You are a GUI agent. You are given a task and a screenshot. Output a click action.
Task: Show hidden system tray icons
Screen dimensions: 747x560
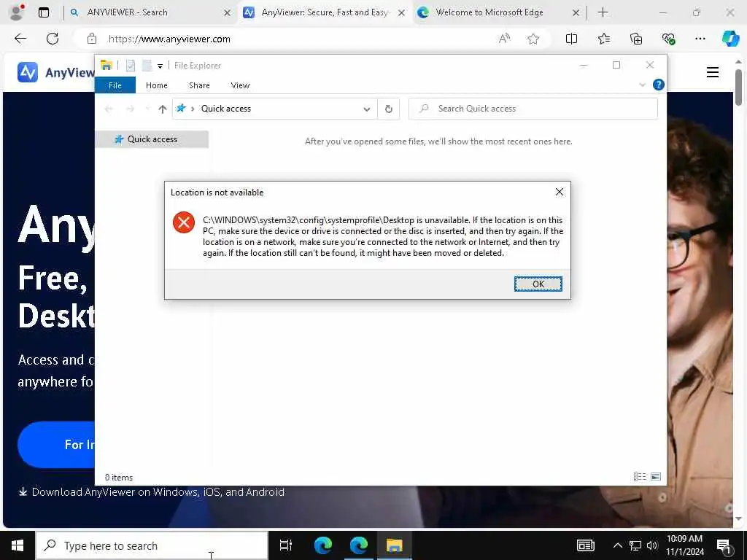pyautogui.click(x=617, y=545)
